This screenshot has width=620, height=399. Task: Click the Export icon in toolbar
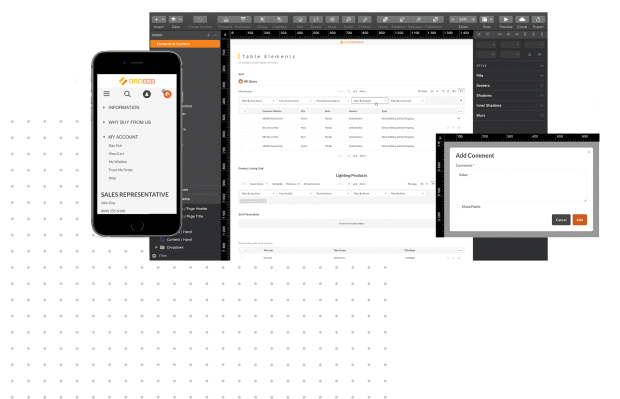538,19
